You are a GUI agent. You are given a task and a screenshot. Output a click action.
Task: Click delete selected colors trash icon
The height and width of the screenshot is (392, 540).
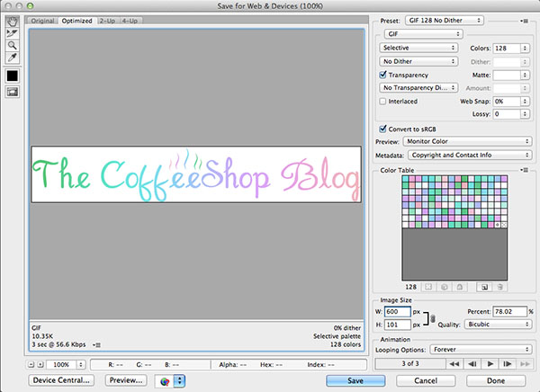(499, 287)
